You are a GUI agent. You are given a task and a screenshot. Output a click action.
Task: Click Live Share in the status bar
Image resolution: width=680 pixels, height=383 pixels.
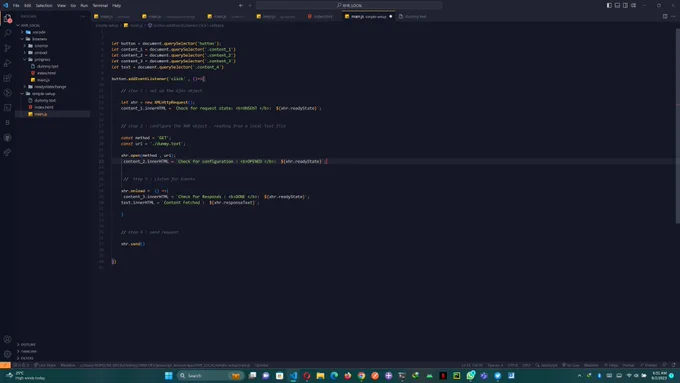(45, 365)
